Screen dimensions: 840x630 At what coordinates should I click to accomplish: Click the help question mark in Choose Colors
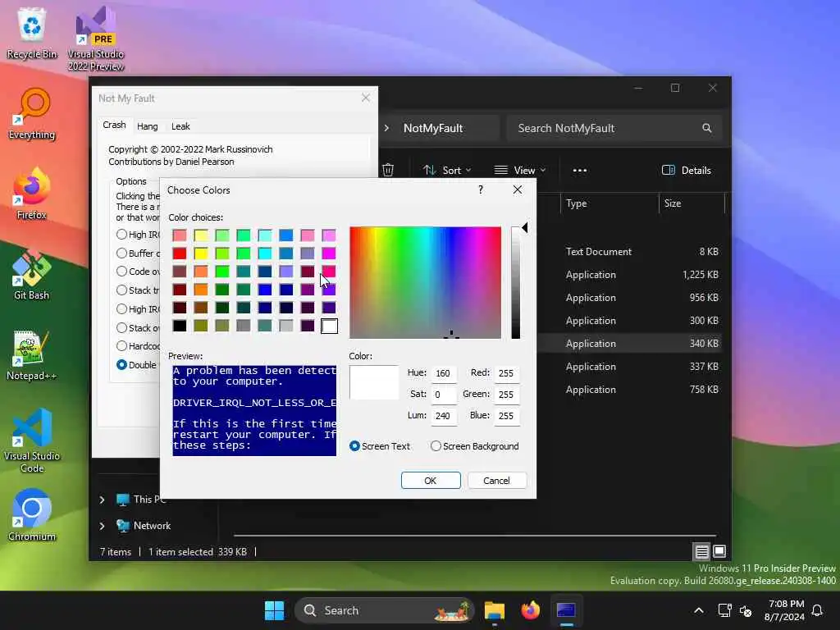tap(481, 189)
